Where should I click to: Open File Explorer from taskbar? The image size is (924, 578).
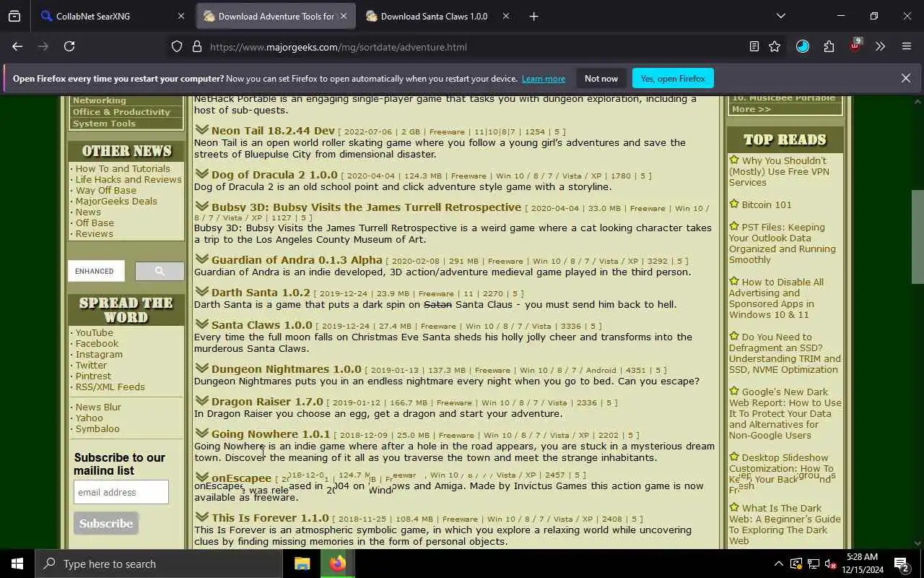302,564
